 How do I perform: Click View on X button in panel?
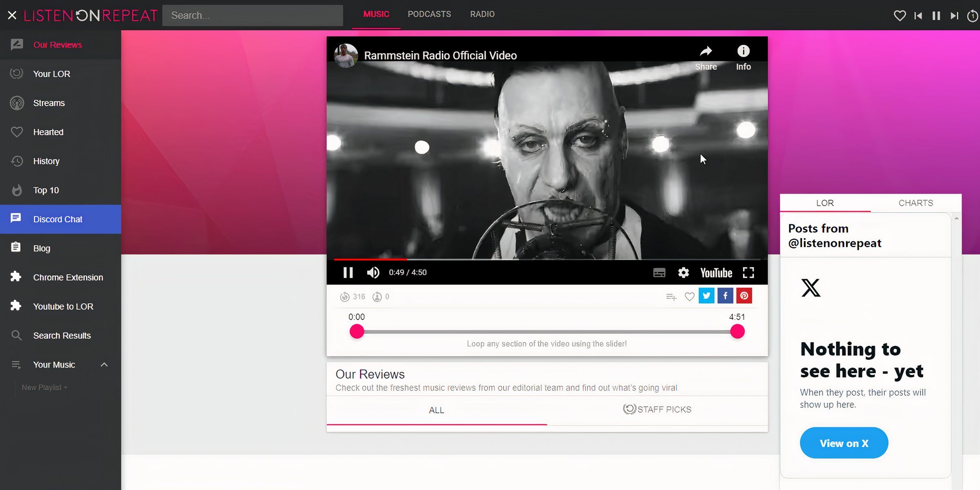tap(844, 443)
